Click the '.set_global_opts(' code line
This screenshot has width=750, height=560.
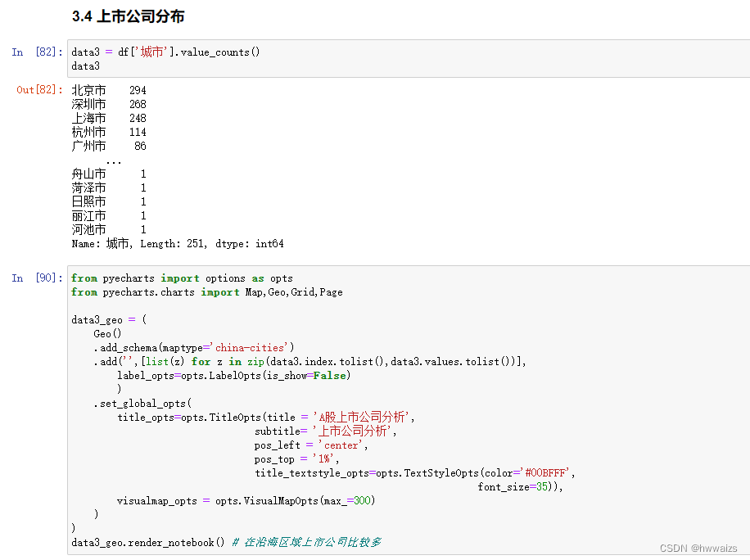142,404
